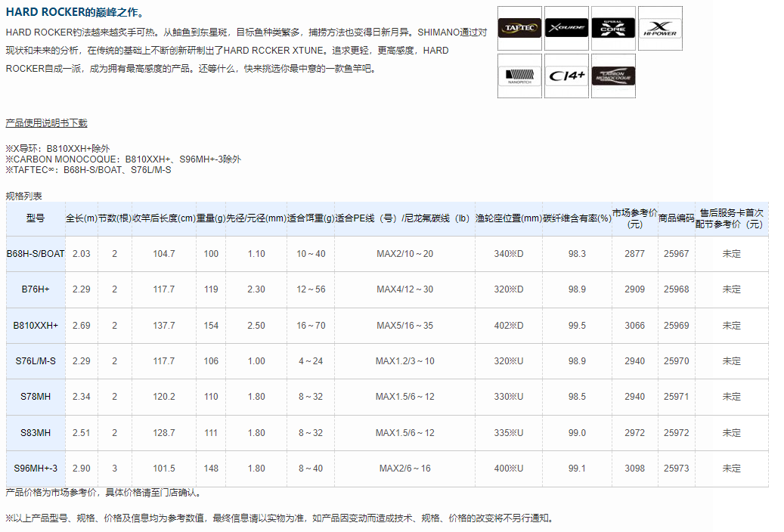This screenshot has width=784, height=532.
Task: Select the S96MH+-3 model cell
Action: coord(36,469)
